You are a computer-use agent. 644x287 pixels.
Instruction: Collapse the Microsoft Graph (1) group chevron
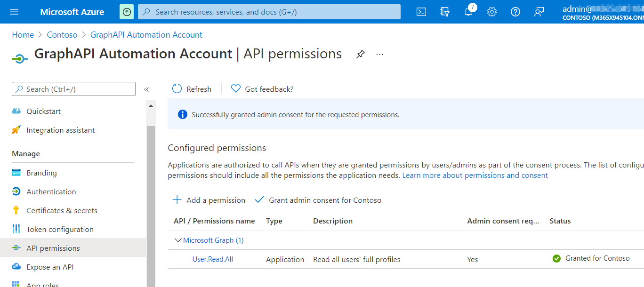[x=178, y=240]
